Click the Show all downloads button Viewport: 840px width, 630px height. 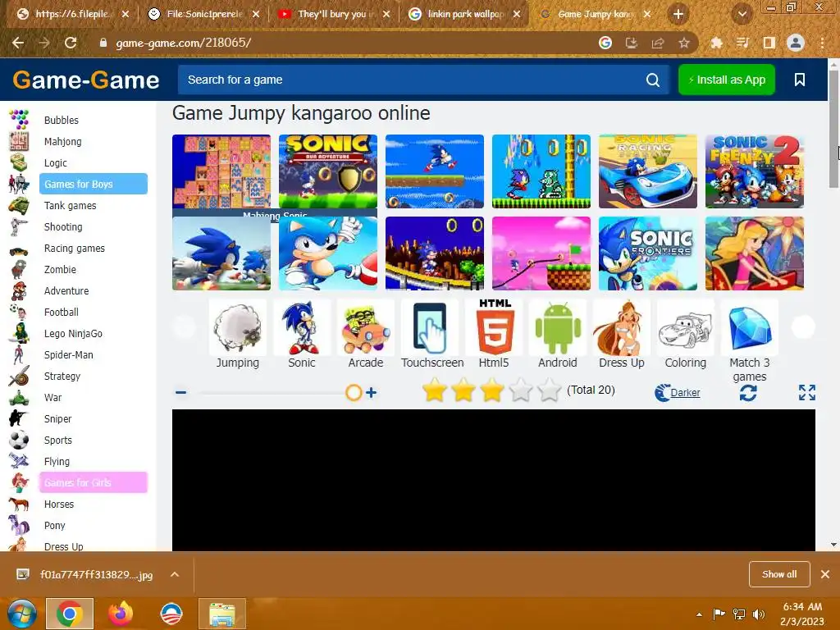(779, 574)
